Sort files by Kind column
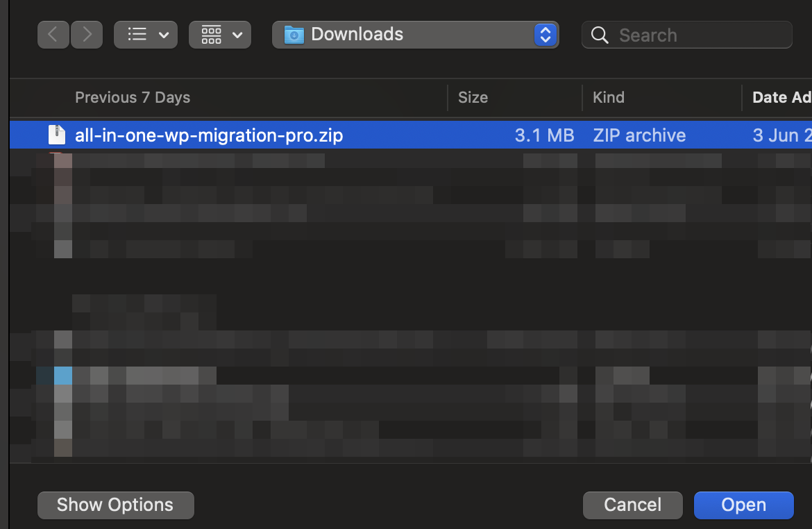Screen dimensions: 812x529 tap(609, 98)
